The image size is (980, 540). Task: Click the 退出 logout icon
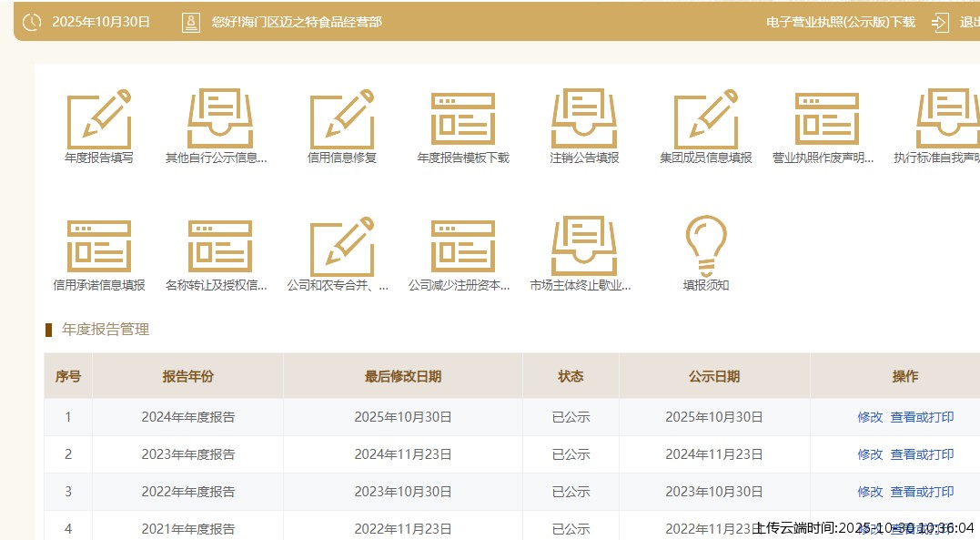(940, 22)
